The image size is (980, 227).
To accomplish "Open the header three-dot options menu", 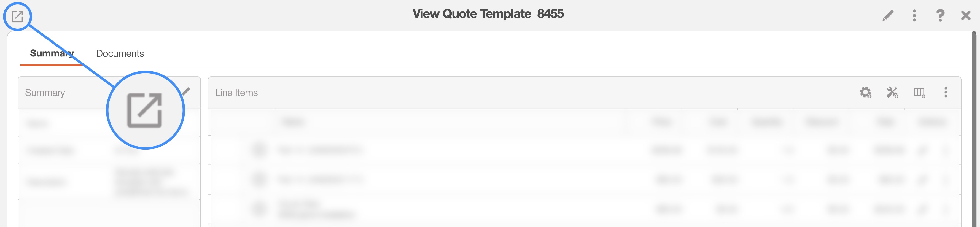I will point(914,16).
